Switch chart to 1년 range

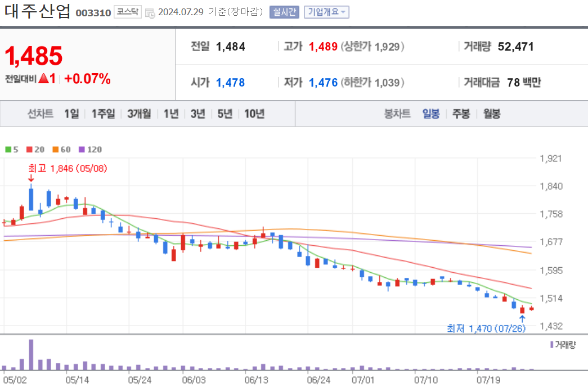click(171, 114)
